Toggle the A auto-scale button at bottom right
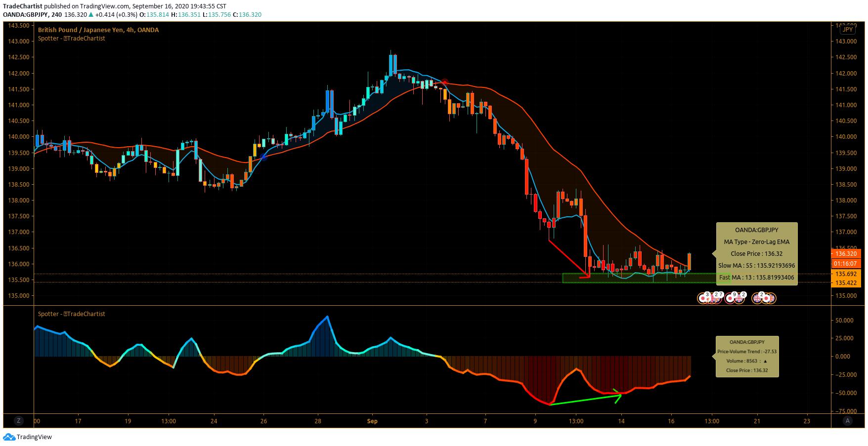This screenshot has height=446, width=868. [x=848, y=421]
